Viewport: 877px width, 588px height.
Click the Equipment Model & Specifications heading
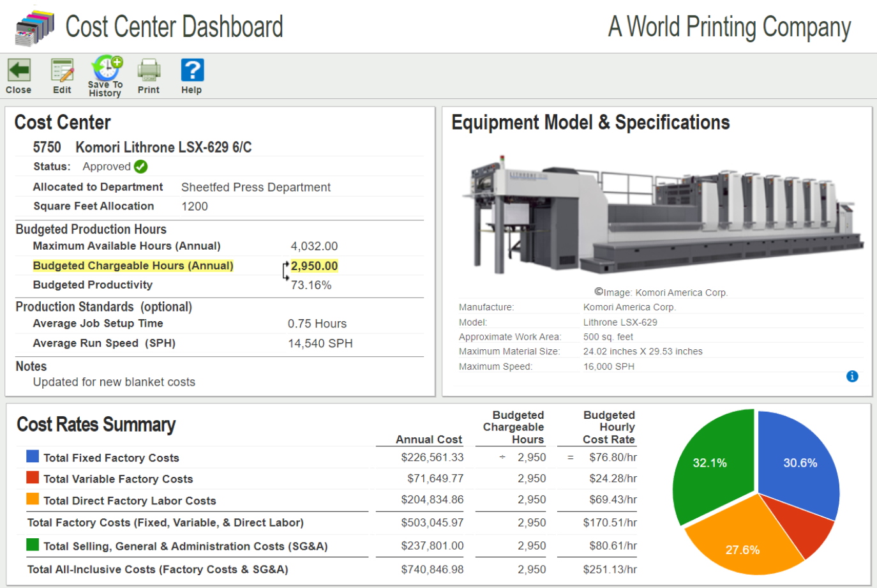(590, 123)
